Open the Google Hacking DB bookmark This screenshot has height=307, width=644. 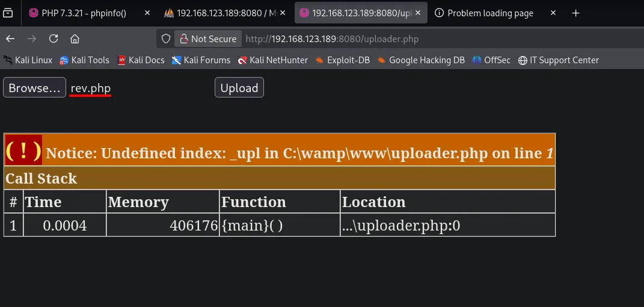tap(421, 60)
